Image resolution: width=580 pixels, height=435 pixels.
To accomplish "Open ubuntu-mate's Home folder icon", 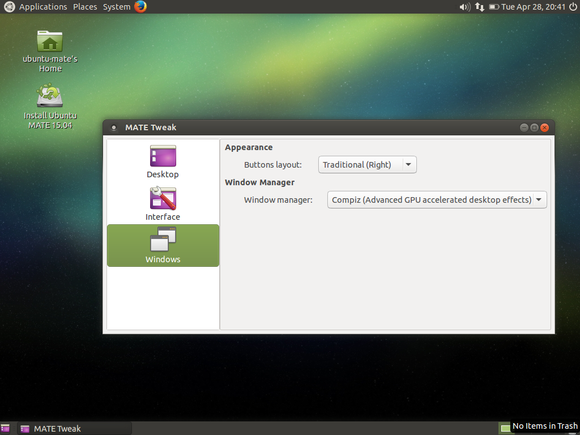I will [x=50, y=51].
